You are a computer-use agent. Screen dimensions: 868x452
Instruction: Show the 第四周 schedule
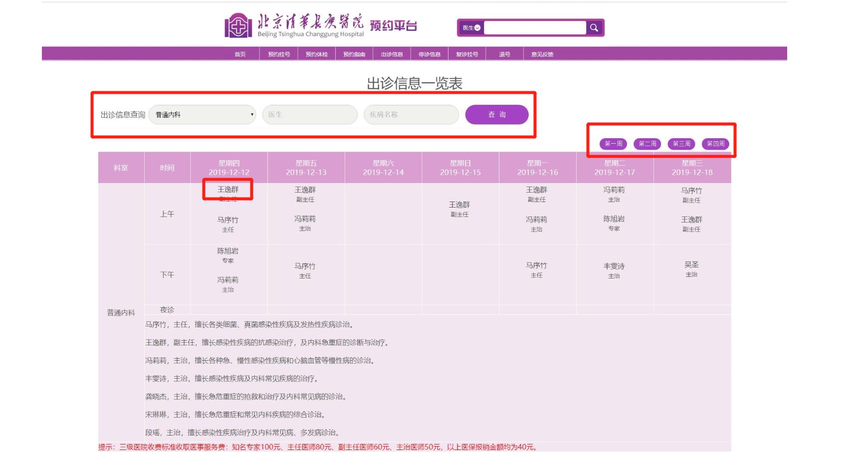pos(715,144)
